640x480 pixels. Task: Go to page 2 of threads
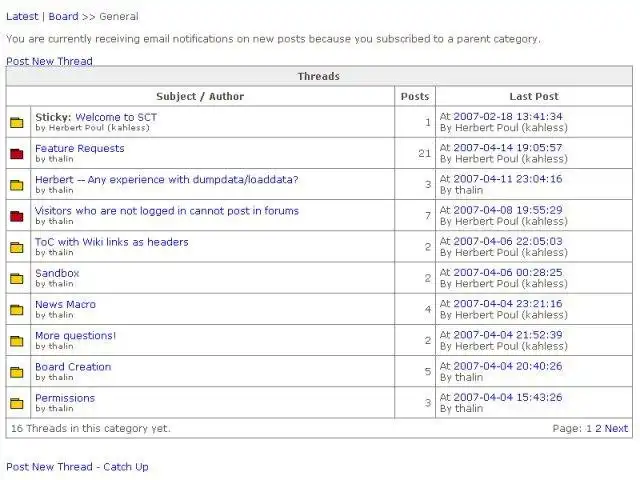(598, 429)
